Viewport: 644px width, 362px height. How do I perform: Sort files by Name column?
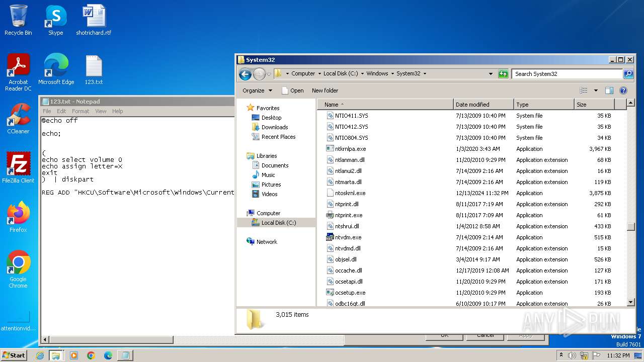coord(385,105)
